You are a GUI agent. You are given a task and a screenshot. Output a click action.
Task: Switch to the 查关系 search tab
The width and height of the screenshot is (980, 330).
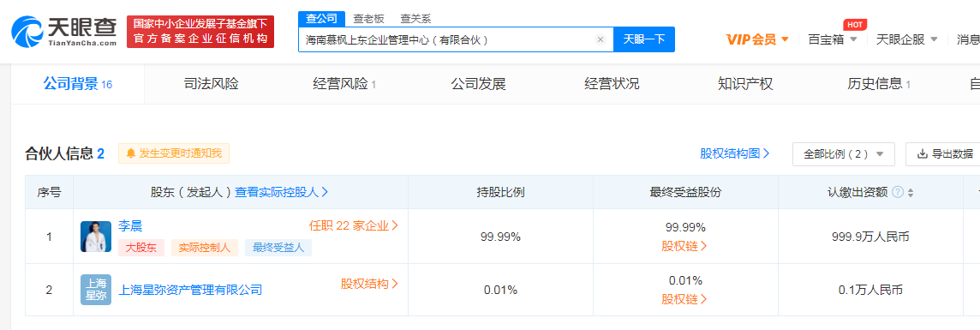coord(415,19)
